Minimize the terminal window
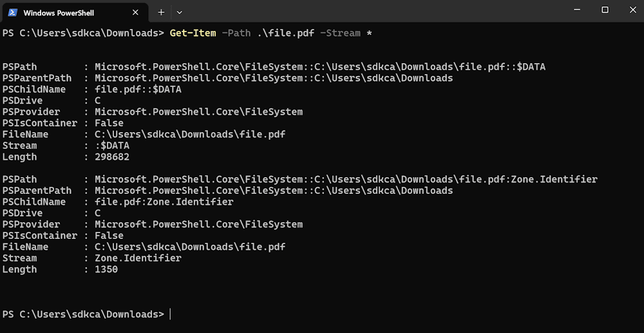 pyautogui.click(x=576, y=10)
